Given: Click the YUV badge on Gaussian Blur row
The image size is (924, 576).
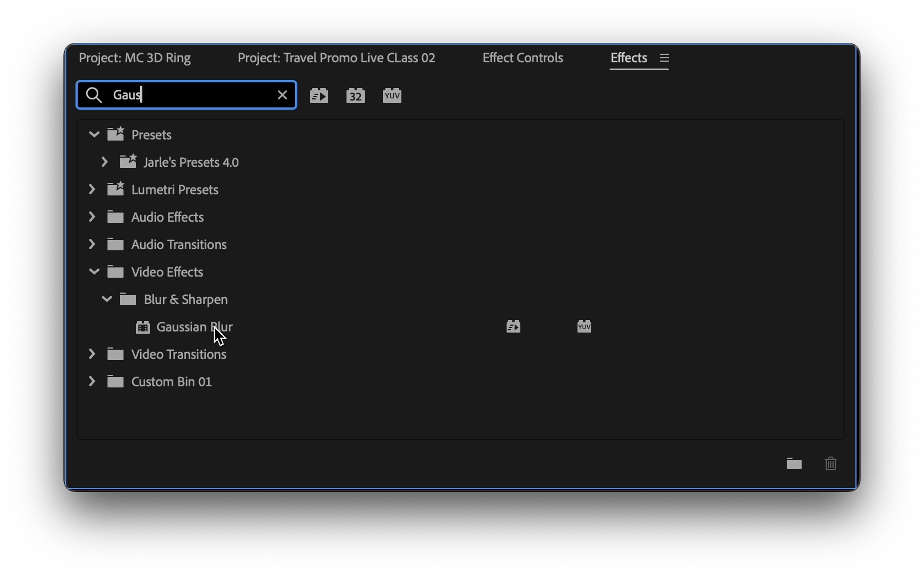Looking at the screenshot, I should point(584,326).
